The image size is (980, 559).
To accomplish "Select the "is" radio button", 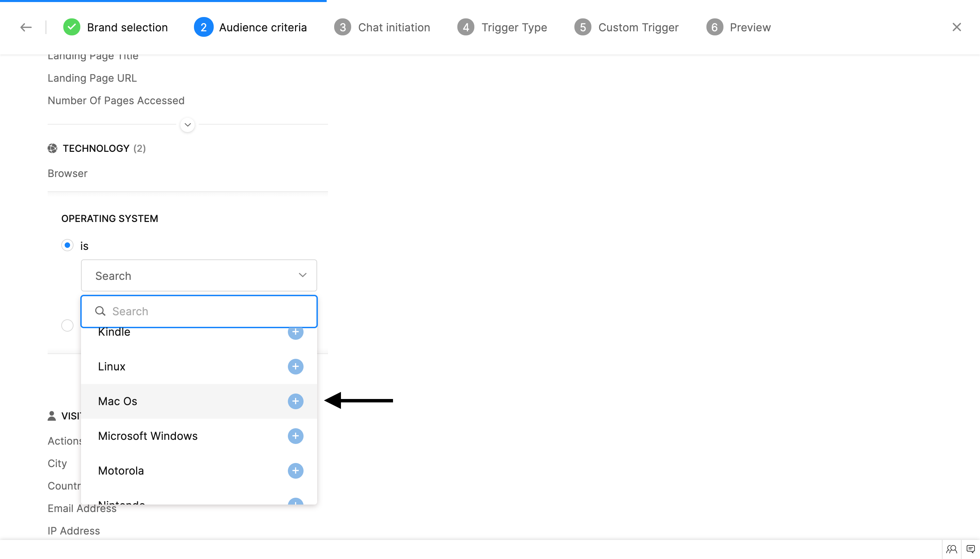I will tap(67, 245).
